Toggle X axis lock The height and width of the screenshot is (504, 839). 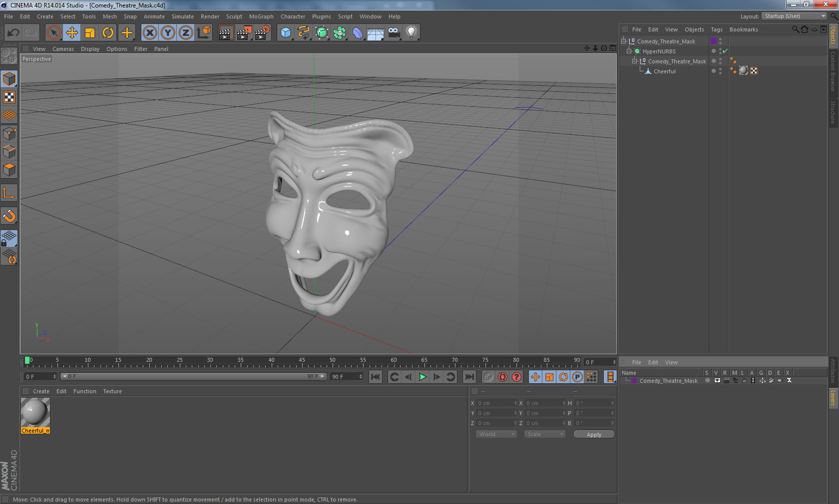(150, 33)
